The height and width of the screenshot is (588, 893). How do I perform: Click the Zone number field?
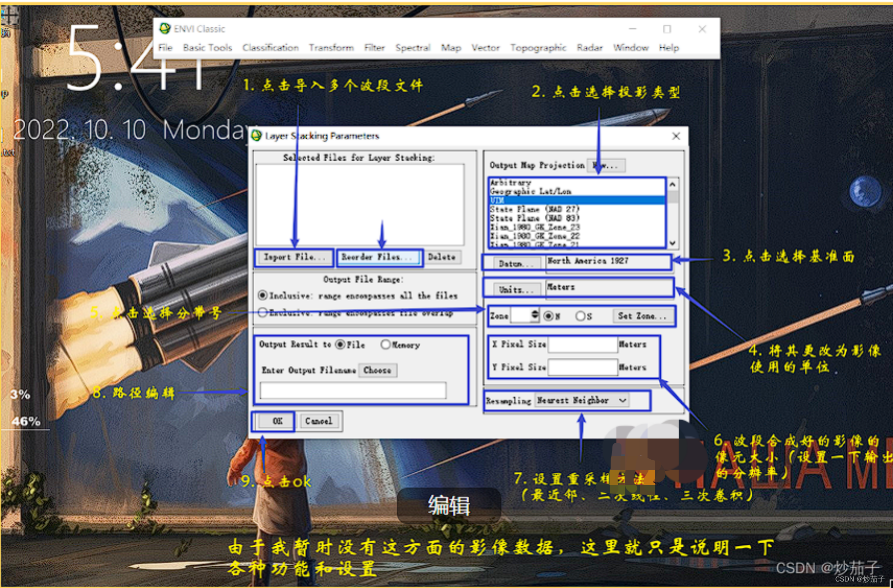pos(521,315)
